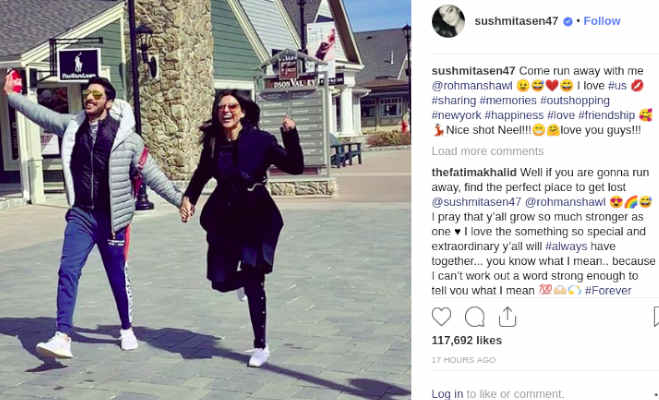Image resolution: width=659 pixels, height=400 pixels.
Task: Open the #happiness hashtag
Action: (514, 115)
